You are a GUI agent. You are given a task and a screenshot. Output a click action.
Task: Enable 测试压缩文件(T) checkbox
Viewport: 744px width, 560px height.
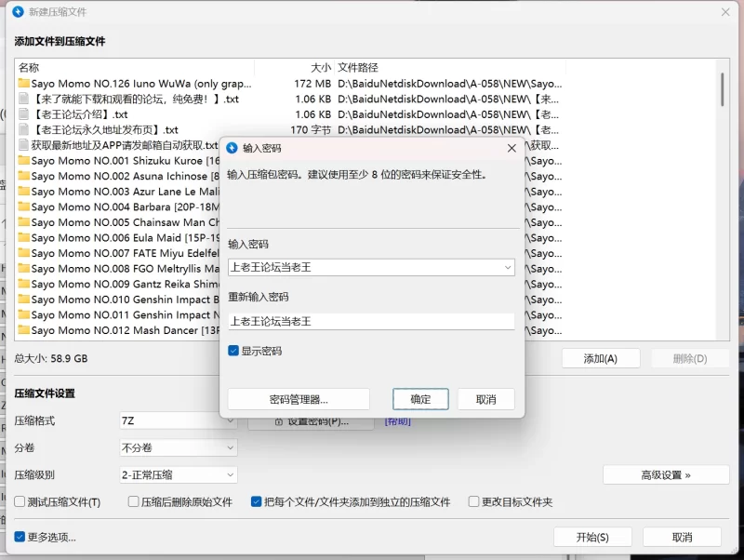click(20, 501)
